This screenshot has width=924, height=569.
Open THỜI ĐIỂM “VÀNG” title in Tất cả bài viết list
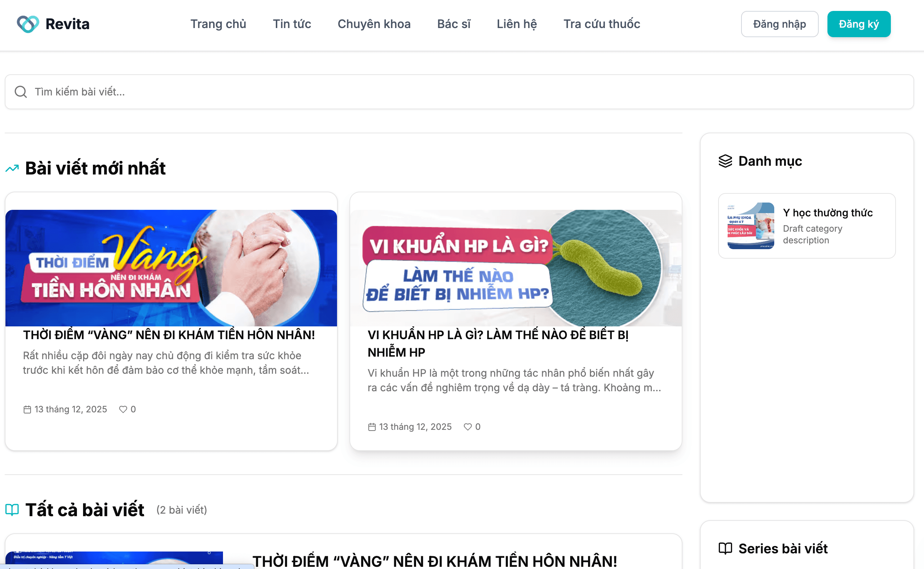(435, 561)
